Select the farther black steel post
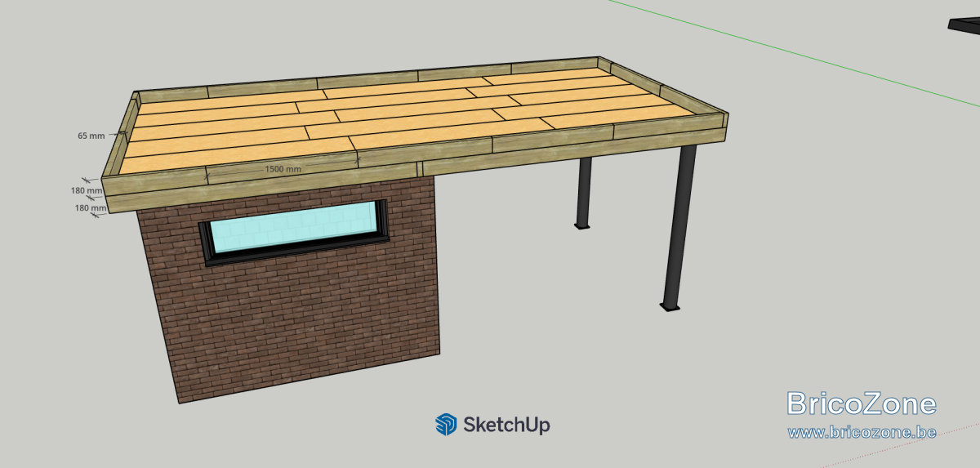This screenshot has height=468, width=980. point(584,191)
